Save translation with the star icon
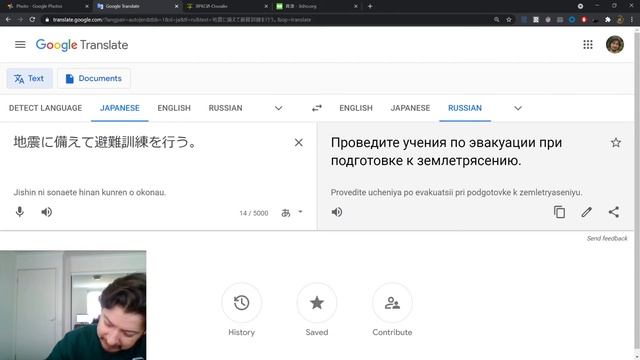The image size is (640, 360). coord(616,142)
